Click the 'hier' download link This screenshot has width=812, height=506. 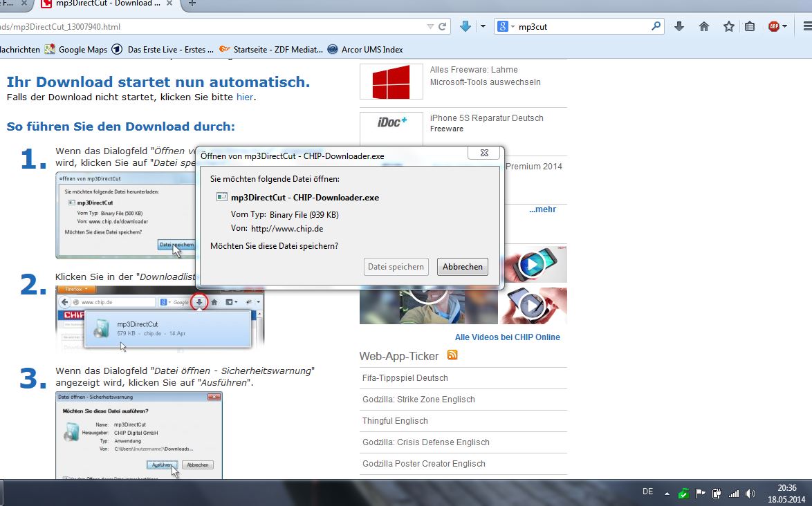tap(245, 97)
